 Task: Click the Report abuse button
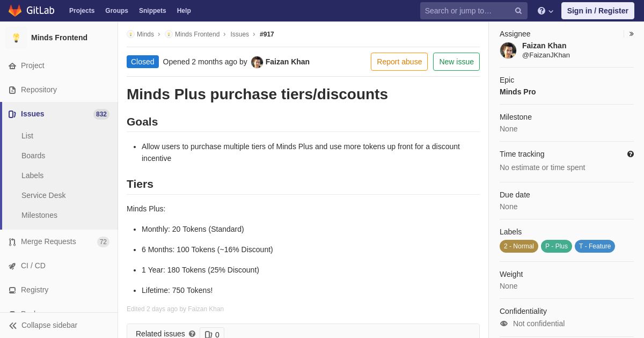click(x=399, y=62)
